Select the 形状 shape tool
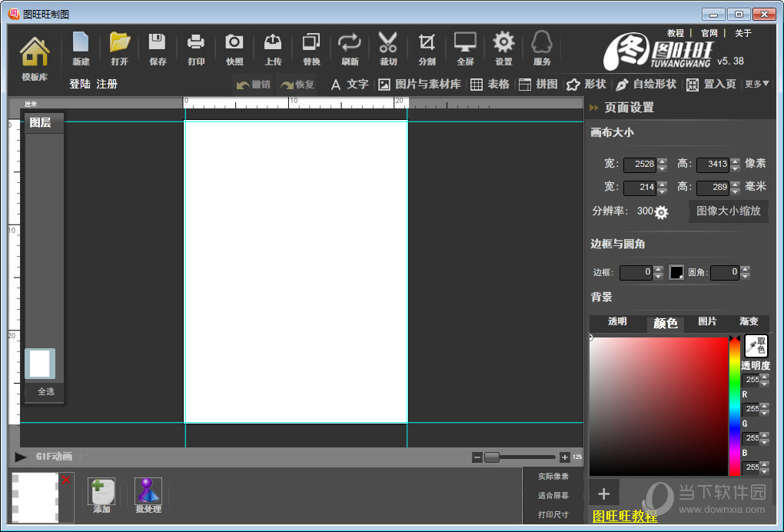 [x=586, y=85]
